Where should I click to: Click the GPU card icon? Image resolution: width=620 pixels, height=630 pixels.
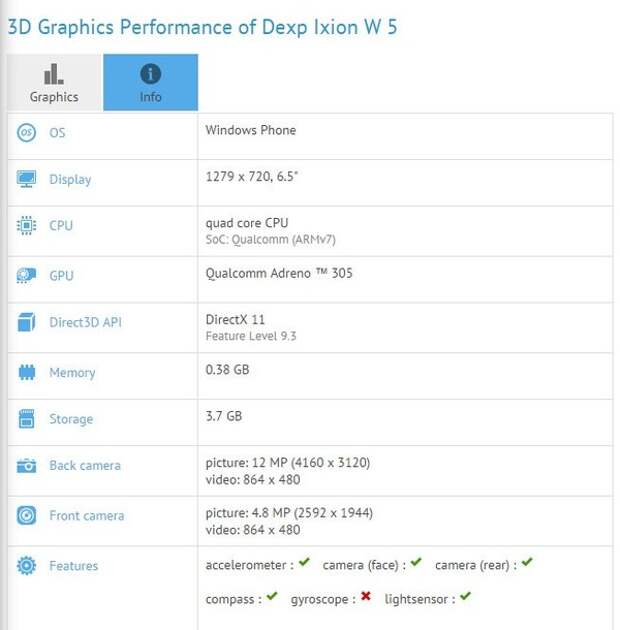coord(27,276)
